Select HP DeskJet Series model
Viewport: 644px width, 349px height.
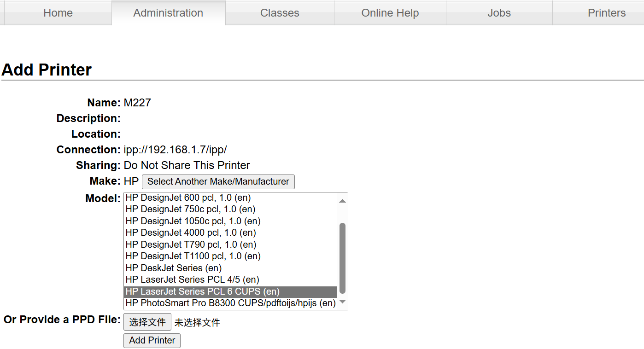(231, 268)
